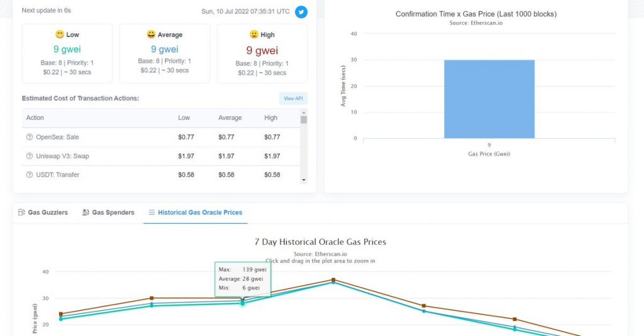644x336 pixels.
Task: Switch to the Gas Spenders tab
Action: [x=108, y=212]
